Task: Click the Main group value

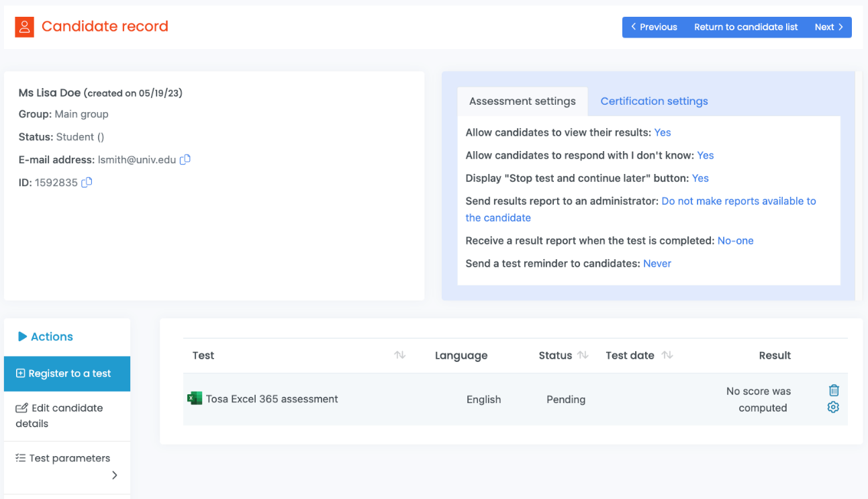Action: [81, 114]
